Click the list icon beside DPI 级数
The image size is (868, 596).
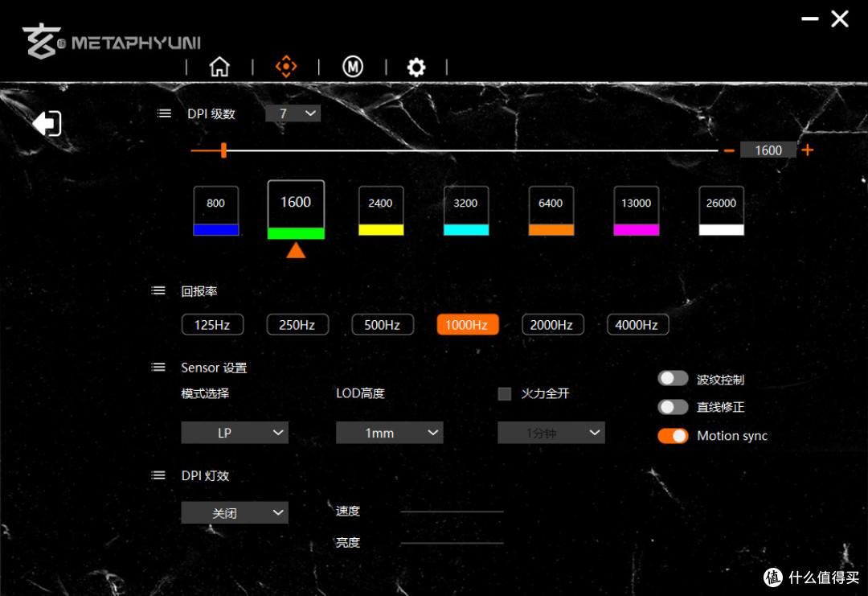164,113
